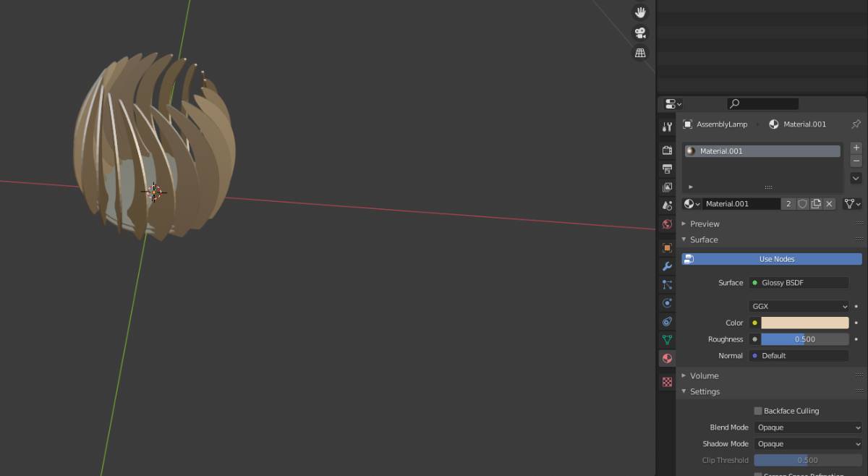Screen dimensions: 868x476
Task: Open the Render properties tab
Action: click(x=667, y=150)
